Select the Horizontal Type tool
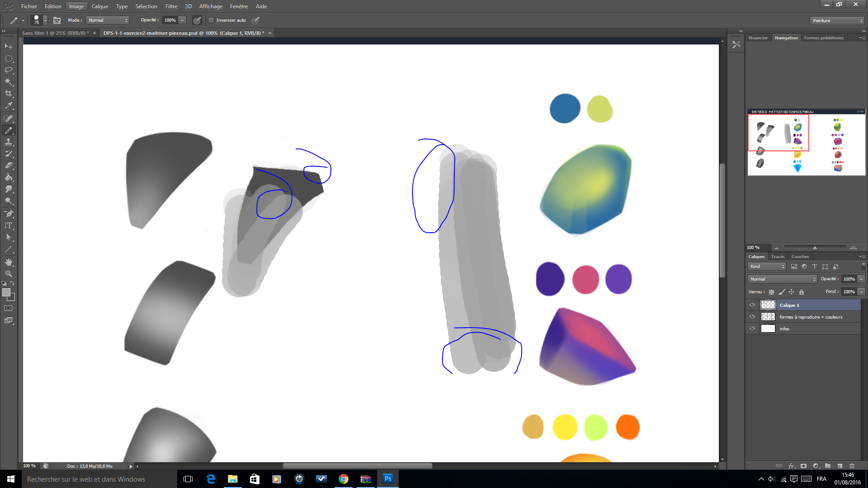This screenshot has width=868, height=488. [x=9, y=225]
